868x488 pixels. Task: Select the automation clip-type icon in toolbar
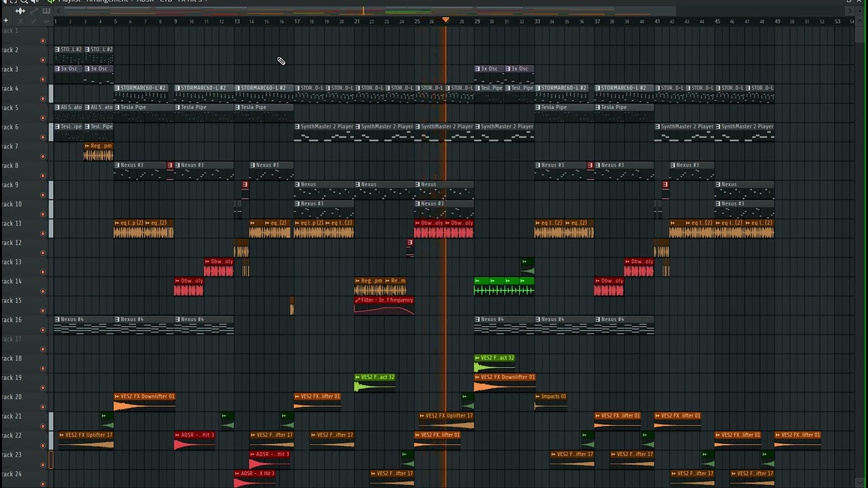[x=34, y=11]
